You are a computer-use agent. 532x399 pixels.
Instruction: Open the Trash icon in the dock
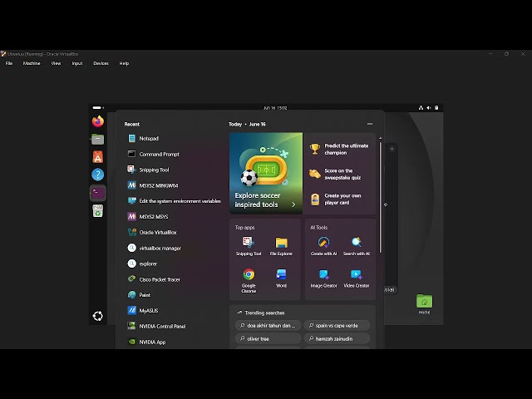coord(98,211)
